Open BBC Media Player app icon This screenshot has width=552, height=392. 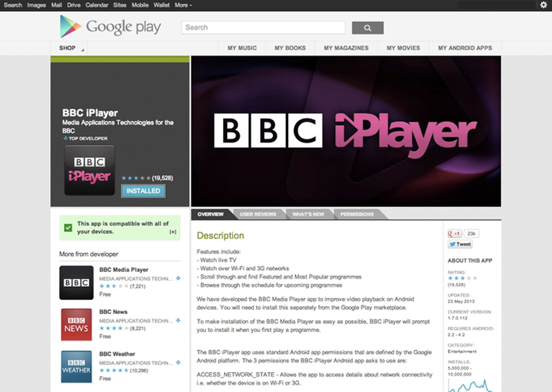coord(76,282)
